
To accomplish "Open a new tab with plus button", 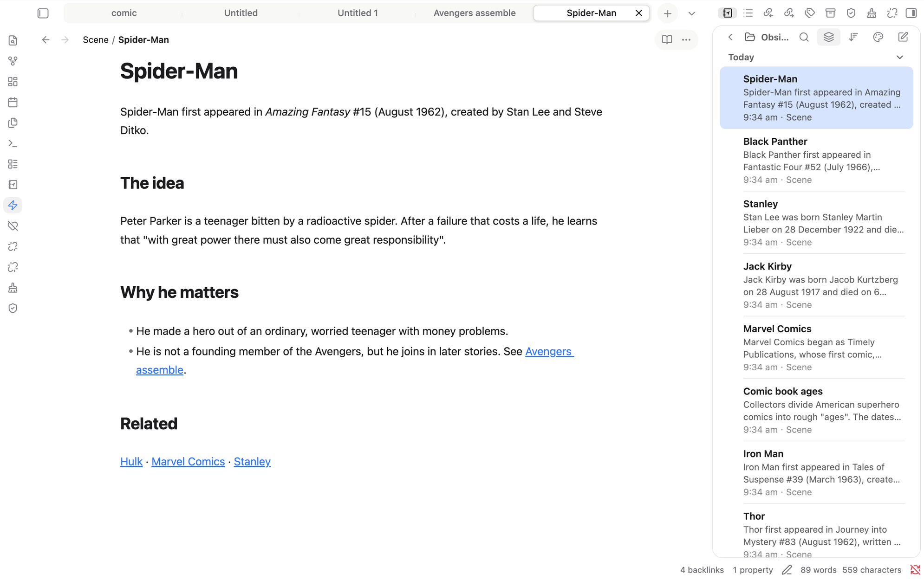I will pyautogui.click(x=667, y=13).
